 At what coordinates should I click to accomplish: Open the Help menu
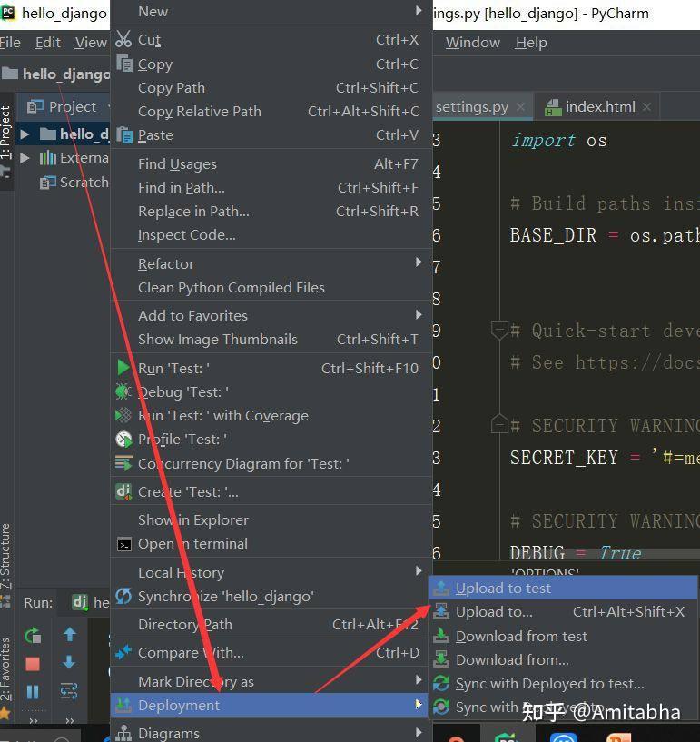coord(531,43)
